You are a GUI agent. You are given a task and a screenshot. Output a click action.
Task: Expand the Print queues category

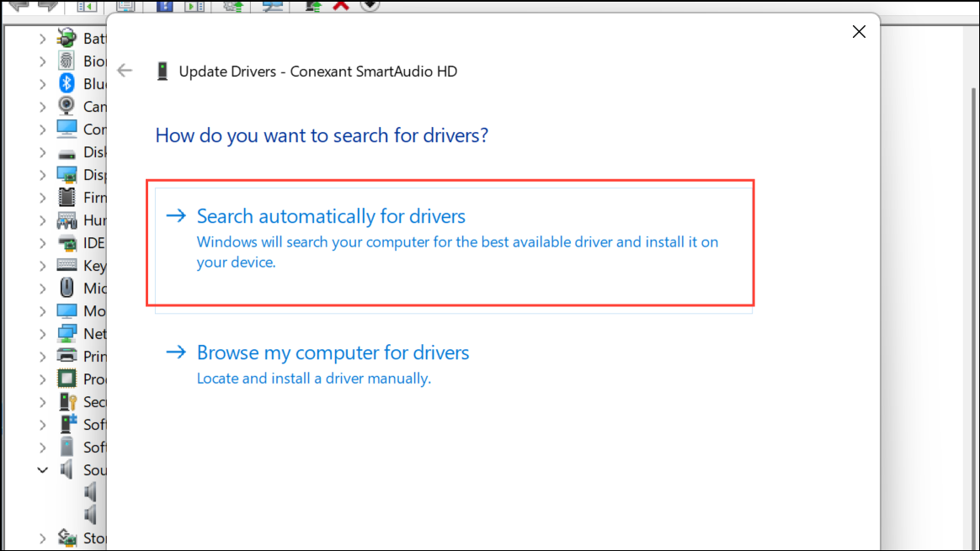[42, 357]
